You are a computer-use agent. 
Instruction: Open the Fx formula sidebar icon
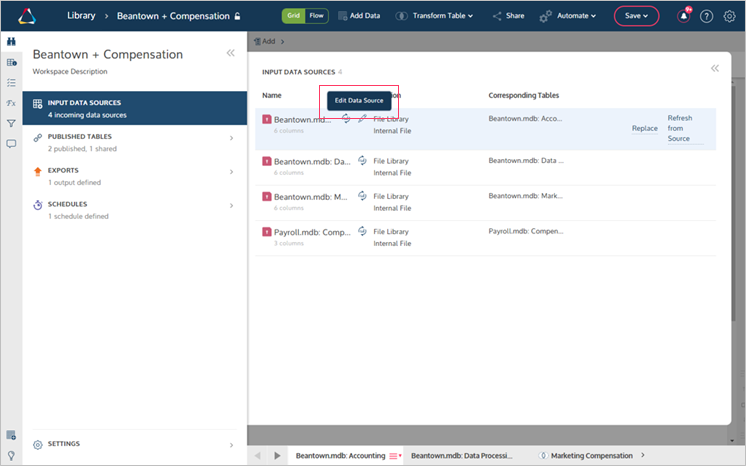[11, 103]
